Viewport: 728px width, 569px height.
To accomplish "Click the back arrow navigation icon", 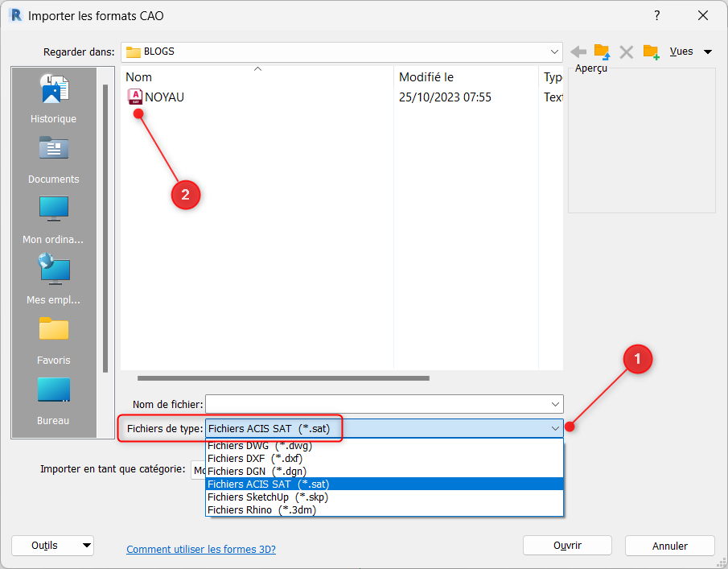I will 578,52.
